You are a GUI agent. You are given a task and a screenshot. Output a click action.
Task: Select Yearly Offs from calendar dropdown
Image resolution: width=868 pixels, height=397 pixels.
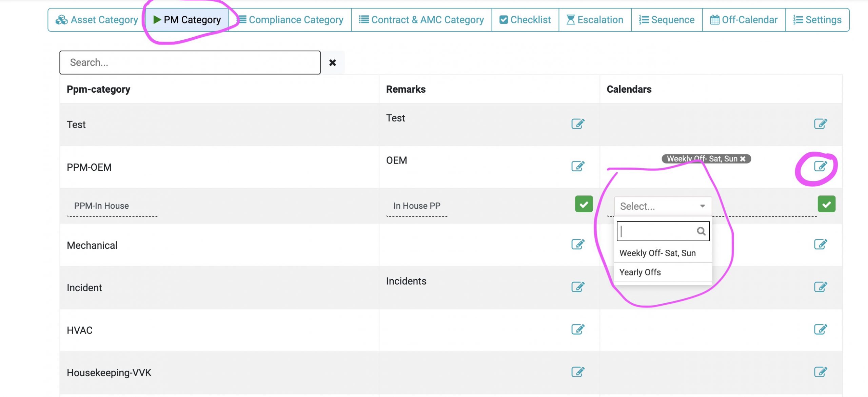640,272
